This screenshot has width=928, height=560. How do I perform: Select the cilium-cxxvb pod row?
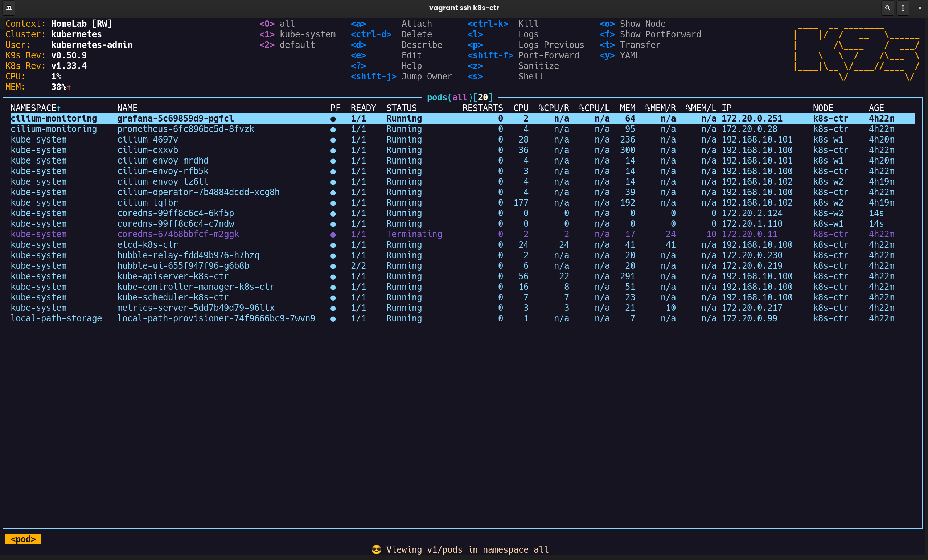click(463, 150)
